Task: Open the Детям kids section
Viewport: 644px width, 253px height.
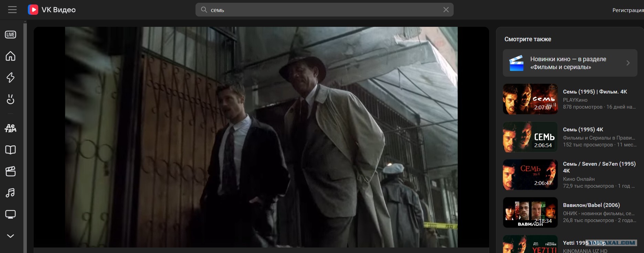Action: pyautogui.click(x=10, y=128)
